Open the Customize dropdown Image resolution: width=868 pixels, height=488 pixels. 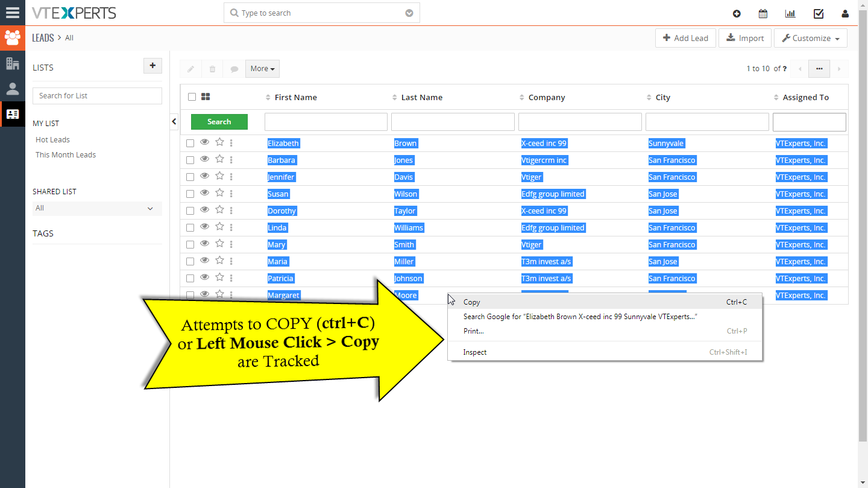click(x=811, y=38)
